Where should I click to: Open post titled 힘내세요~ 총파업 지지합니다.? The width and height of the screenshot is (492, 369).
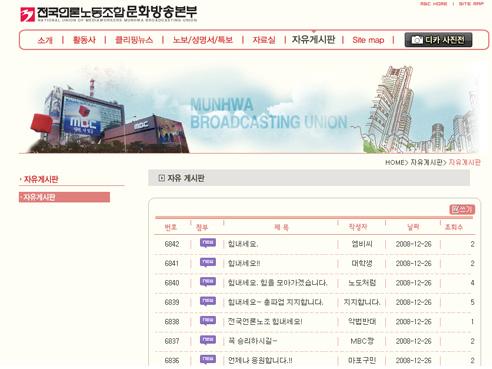tap(275, 302)
